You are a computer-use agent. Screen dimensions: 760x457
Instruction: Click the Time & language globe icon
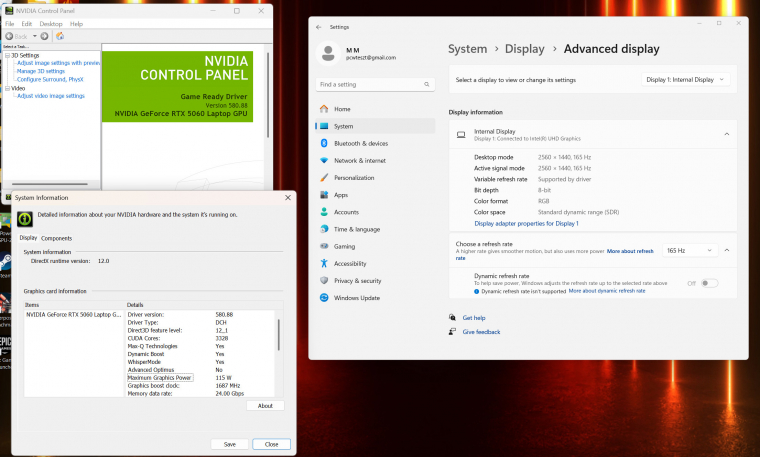(324, 229)
